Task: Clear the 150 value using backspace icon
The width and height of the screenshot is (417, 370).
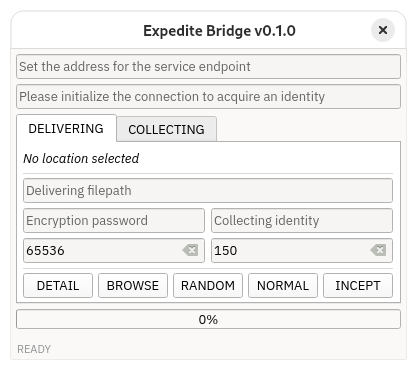Action: [x=378, y=250]
